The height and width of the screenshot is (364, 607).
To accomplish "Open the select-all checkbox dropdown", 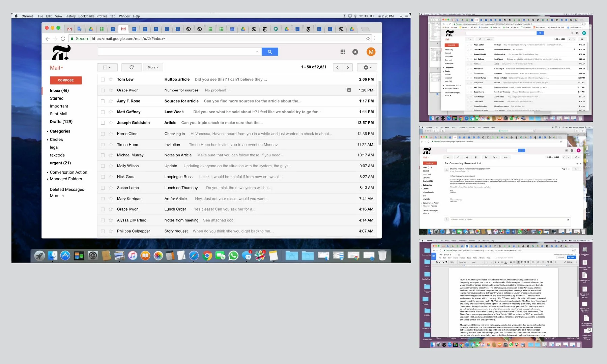I will [107, 67].
